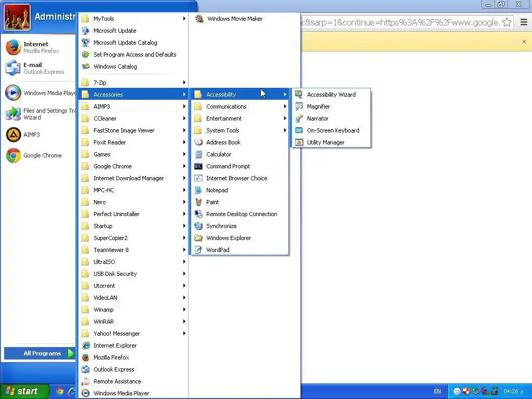The image size is (532, 399).
Task: Open WordPad
Action: [x=240, y=250]
